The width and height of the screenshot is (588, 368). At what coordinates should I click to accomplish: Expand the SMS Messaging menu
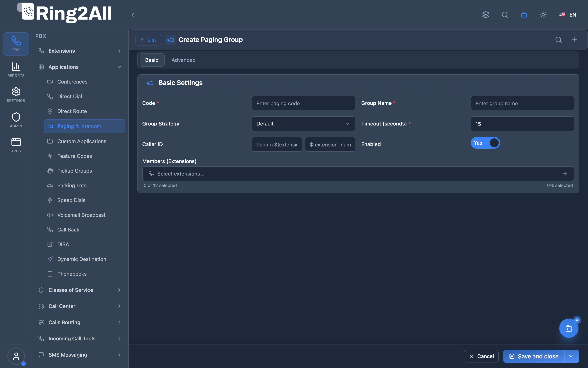tap(80, 355)
